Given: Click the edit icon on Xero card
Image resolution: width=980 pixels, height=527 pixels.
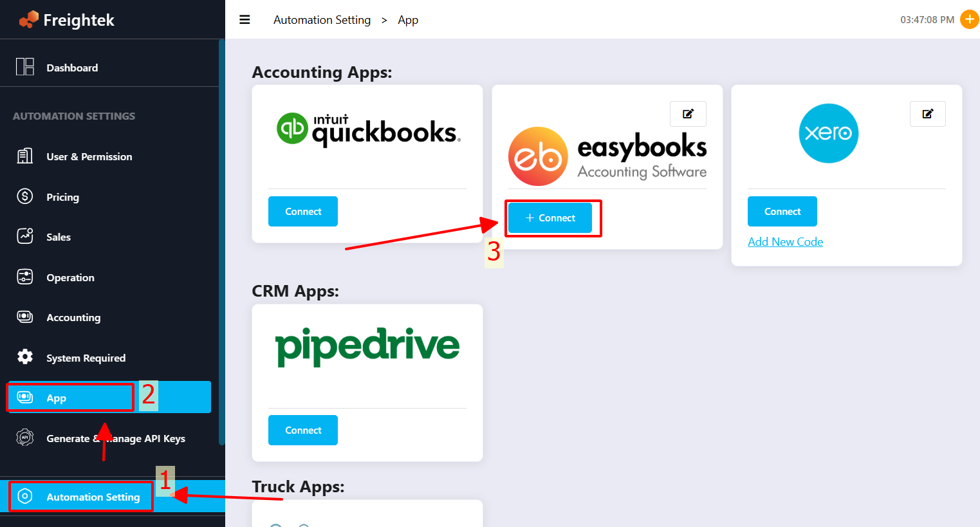Looking at the screenshot, I should tap(928, 114).
